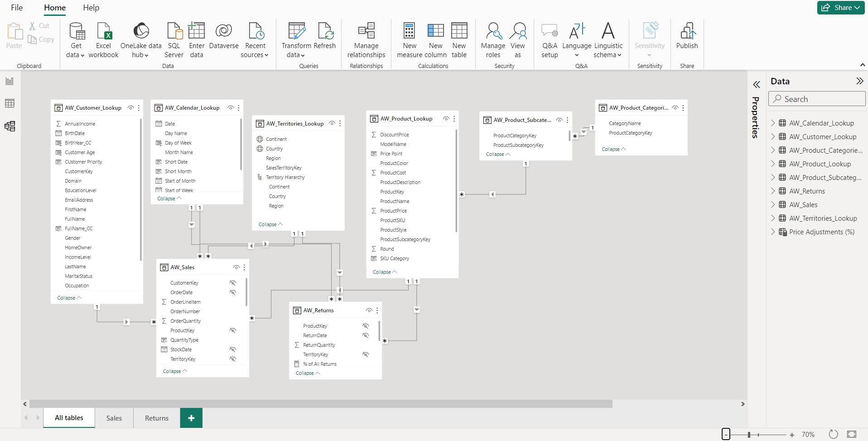The width and height of the screenshot is (868, 441).
Task: Connect to SQL Server
Action: (x=174, y=40)
